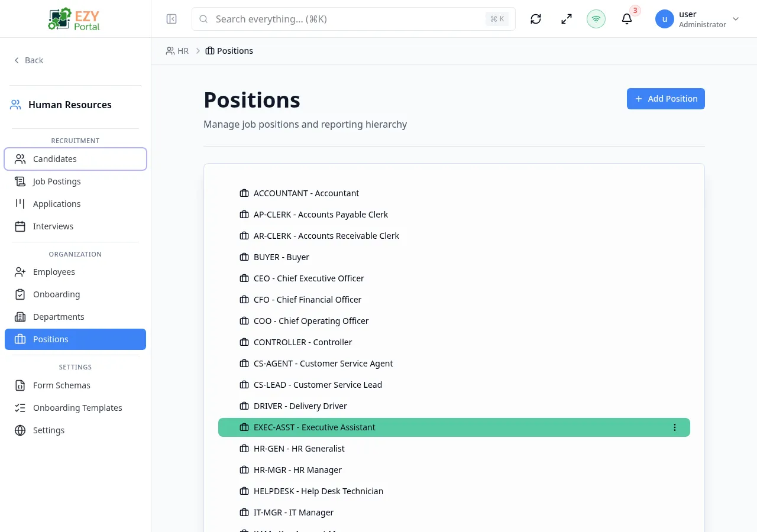Screen dimensions: 757x532
Task: Click the Add Position button
Action: tap(666, 99)
